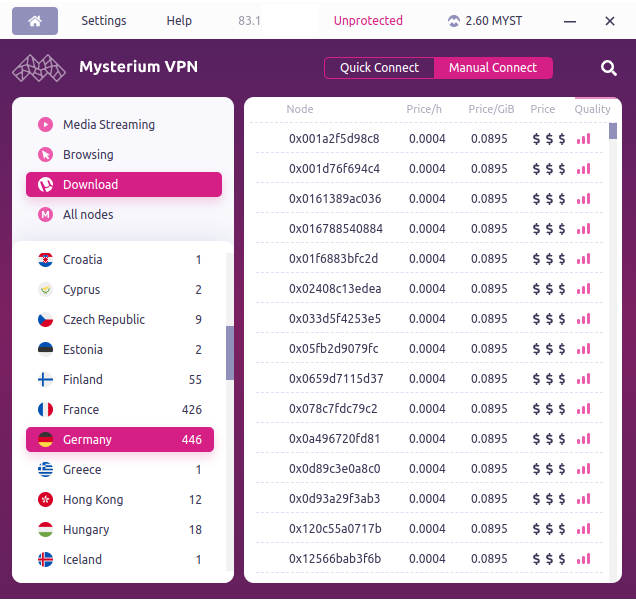This screenshot has width=636, height=602.
Task: Click the All nodes M icon
Action: click(x=45, y=215)
